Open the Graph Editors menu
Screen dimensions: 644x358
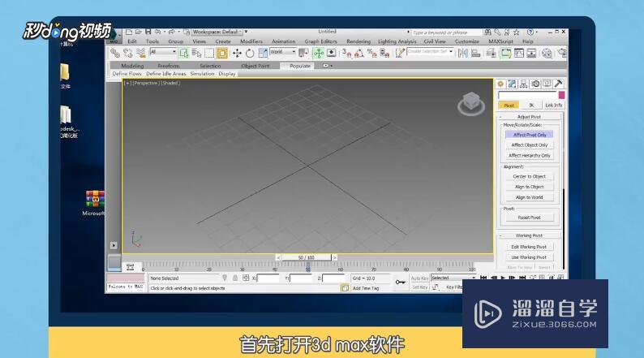(x=320, y=41)
